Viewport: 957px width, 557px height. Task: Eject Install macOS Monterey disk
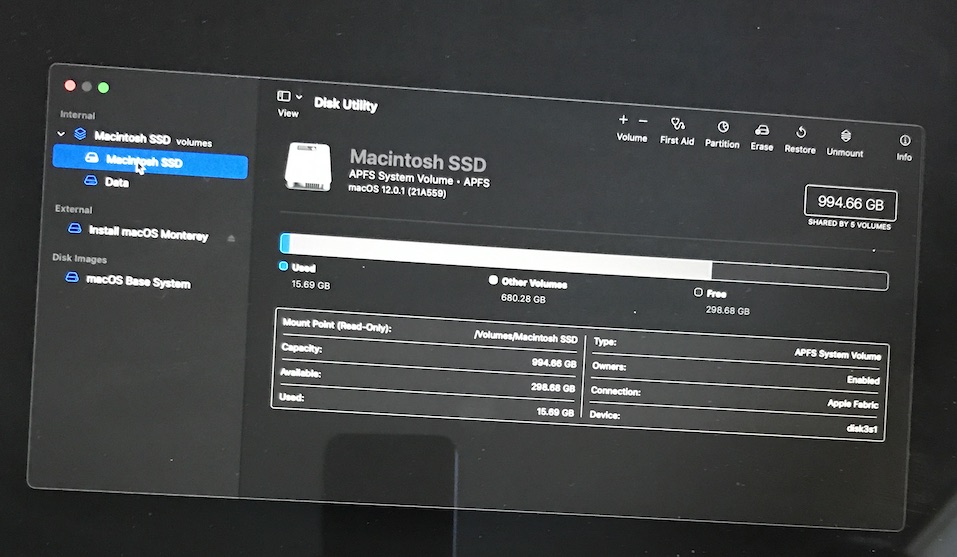coord(231,239)
